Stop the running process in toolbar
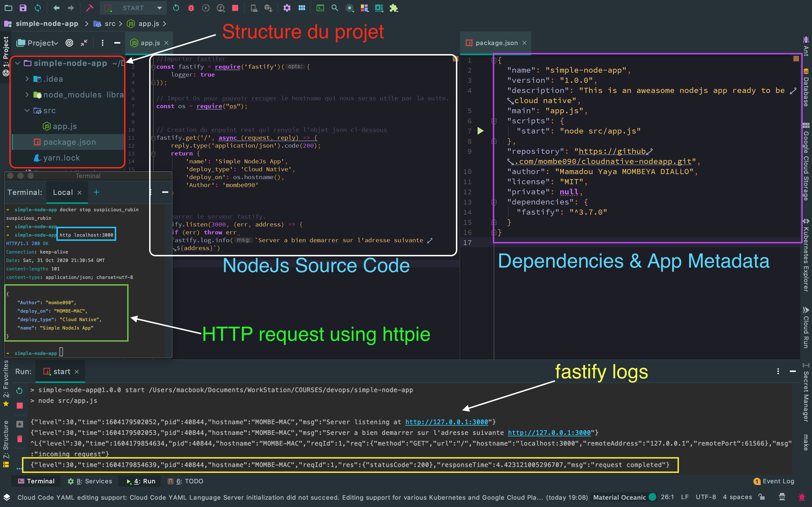 235,8
